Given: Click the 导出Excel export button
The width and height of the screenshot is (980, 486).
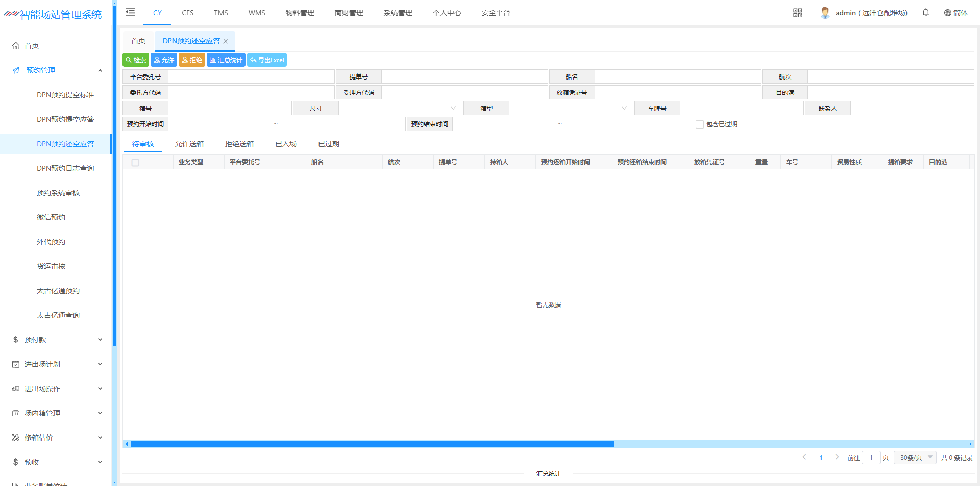Looking at the screenshot, I should (x=267, y=60).
